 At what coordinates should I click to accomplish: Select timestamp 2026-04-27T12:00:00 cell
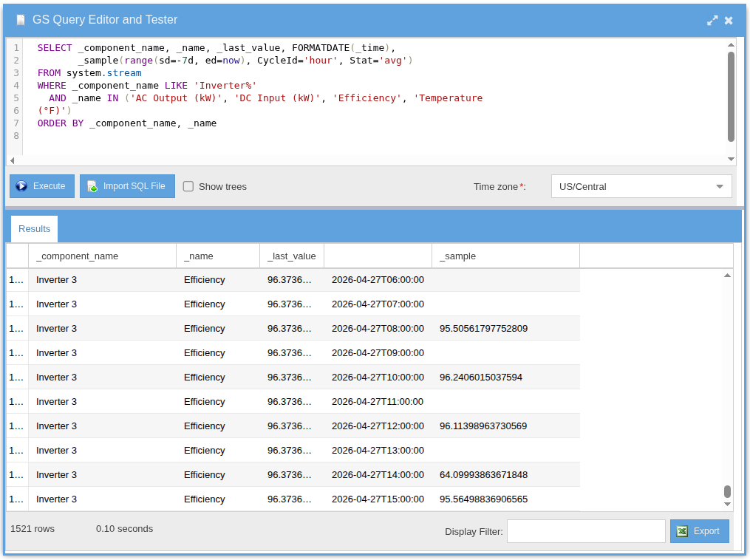378,426
